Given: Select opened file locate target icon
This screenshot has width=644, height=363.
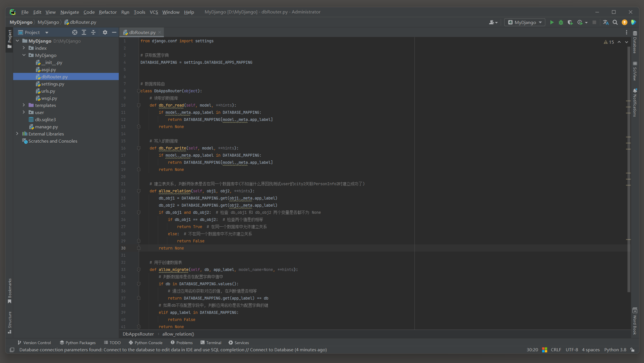Looking at the screenshot, I should click(75, 32).
